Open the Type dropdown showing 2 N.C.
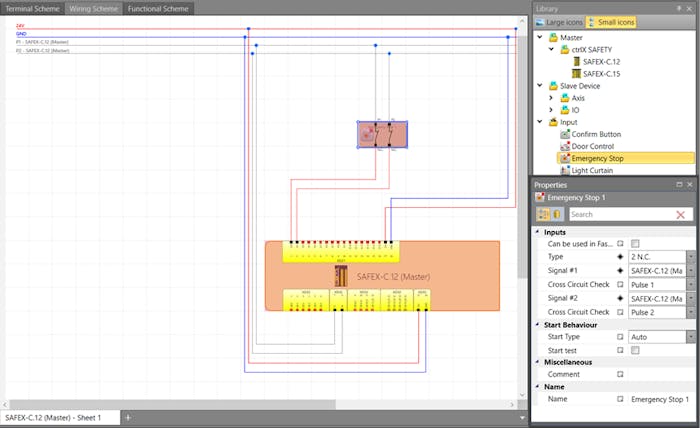 point(691,257)
